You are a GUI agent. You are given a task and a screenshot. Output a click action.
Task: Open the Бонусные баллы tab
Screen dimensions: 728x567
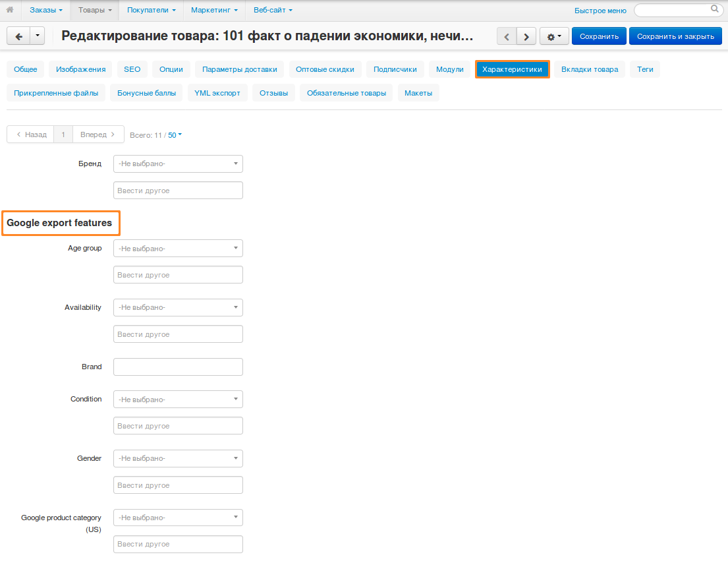coord(146,93)
